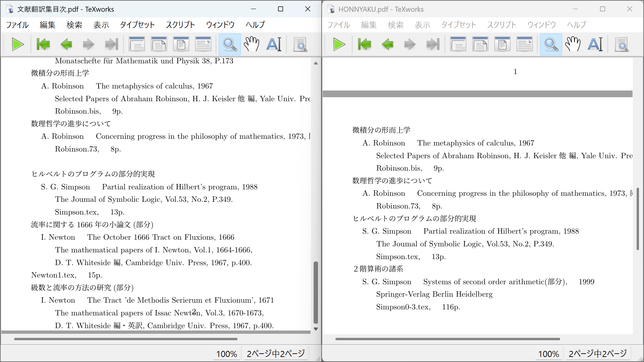
Task: Click vertical scrollbar thumb in left window
Action: (x=316, y=292)
